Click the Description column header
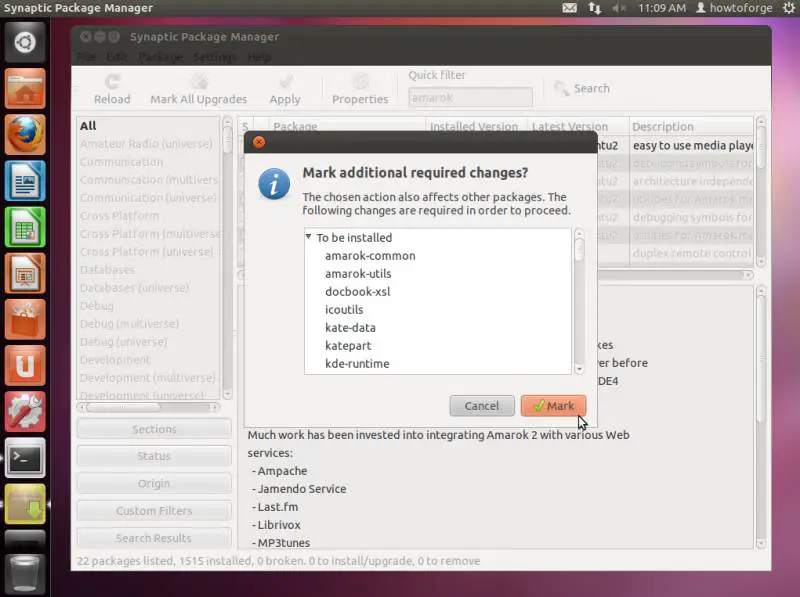Image resolution: width=800 pixels, height=597 pixels. (691, 126)
